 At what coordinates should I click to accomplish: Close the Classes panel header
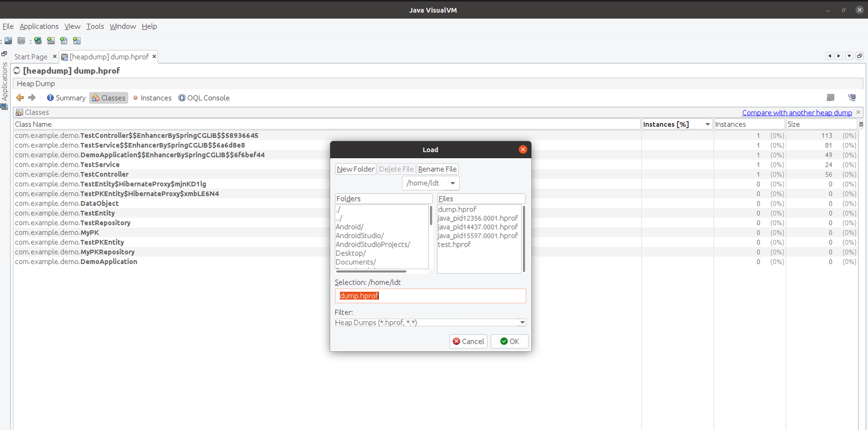point(858,112)
